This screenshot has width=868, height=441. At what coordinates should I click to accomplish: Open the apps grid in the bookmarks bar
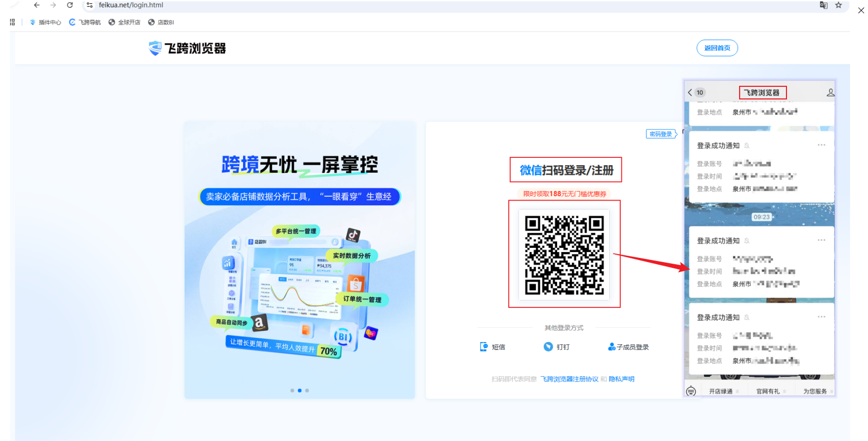pos(13,22)
